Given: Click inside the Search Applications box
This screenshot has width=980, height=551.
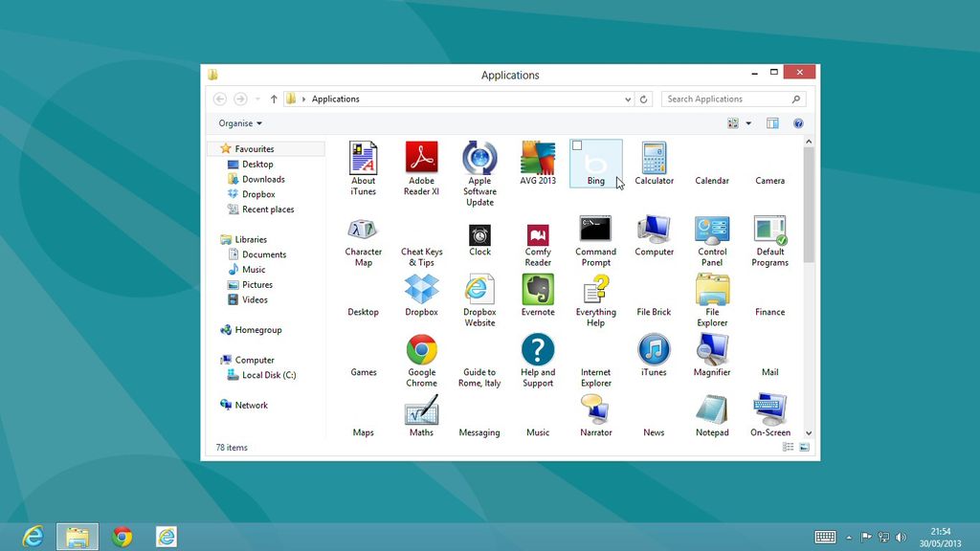Looking at the screenshot, I should [727, 99].
